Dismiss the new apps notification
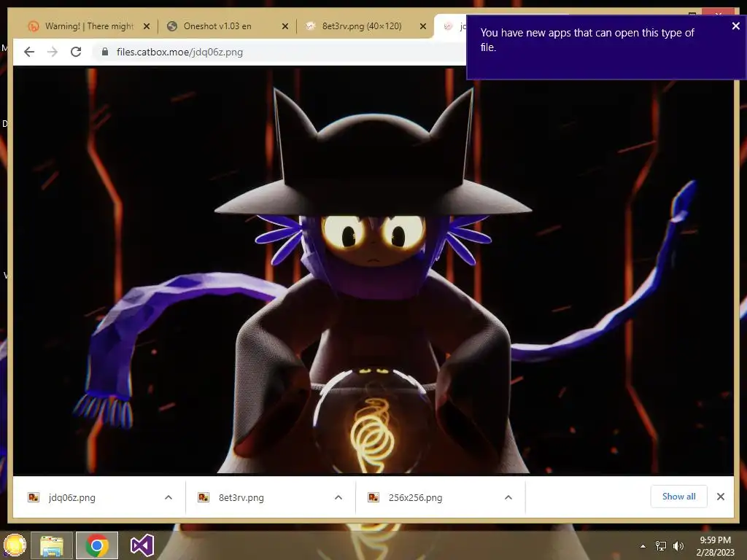Viewport: 747px width, 560px height. tap(735, 26)
